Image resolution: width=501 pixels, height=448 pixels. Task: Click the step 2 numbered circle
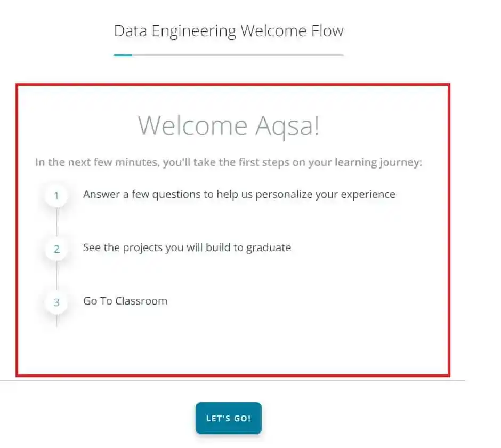click(x=56, y=249)
